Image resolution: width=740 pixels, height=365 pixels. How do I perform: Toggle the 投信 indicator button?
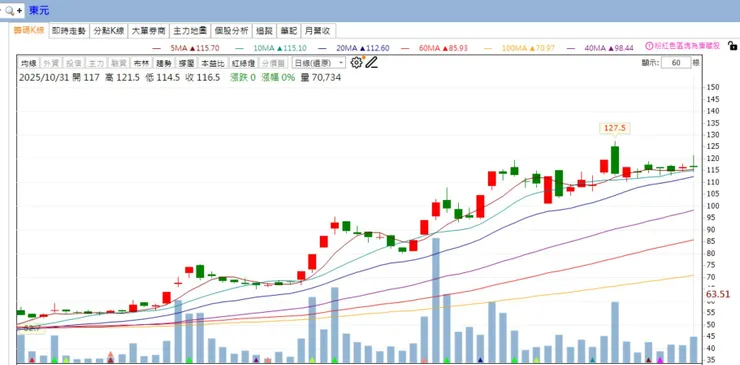(x=73, y=63)
